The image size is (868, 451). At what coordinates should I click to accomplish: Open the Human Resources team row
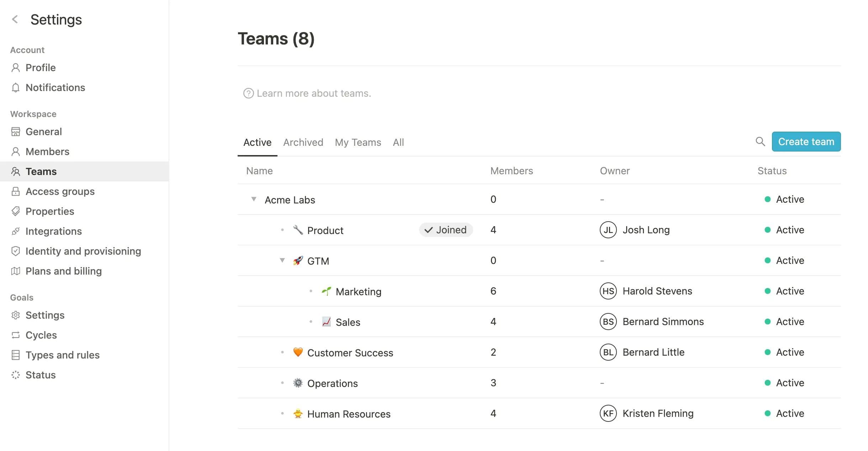point(349,414)
